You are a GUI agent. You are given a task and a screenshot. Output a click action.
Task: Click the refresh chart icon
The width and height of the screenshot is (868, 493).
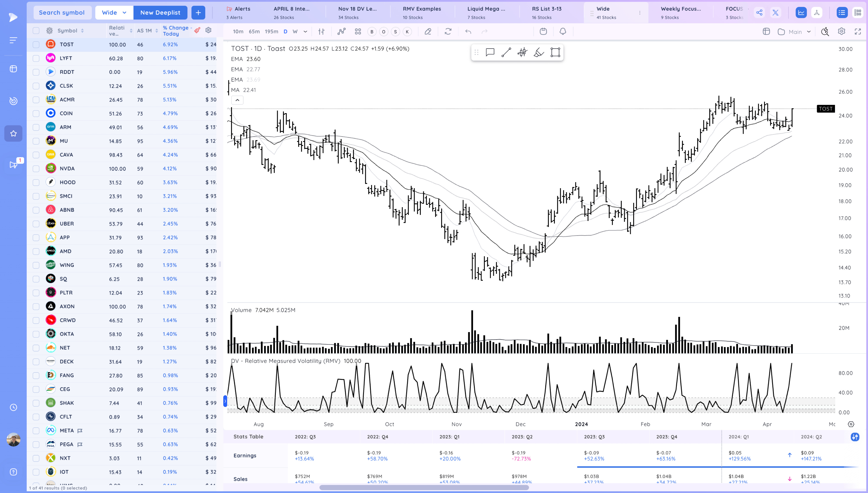[x=448, y=31]
